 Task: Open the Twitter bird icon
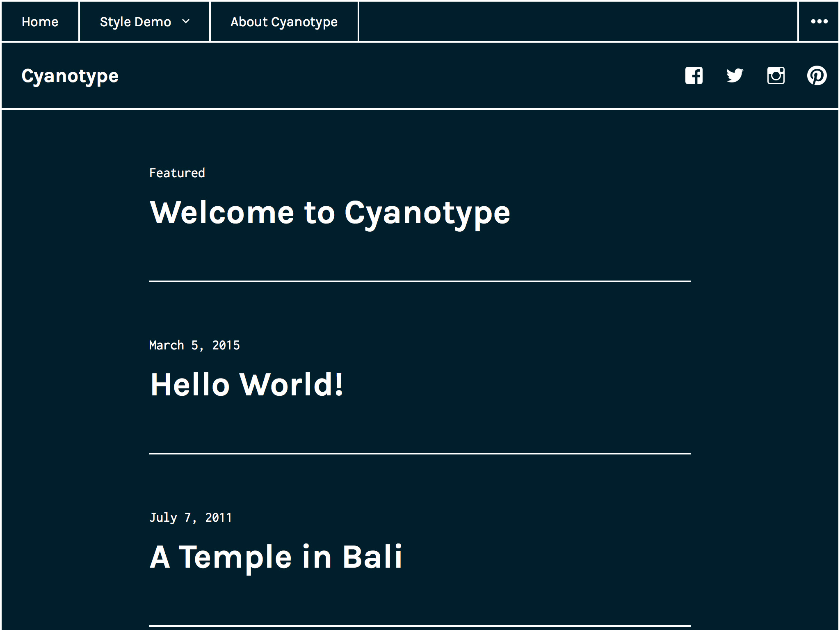click(x=735, y=76)
